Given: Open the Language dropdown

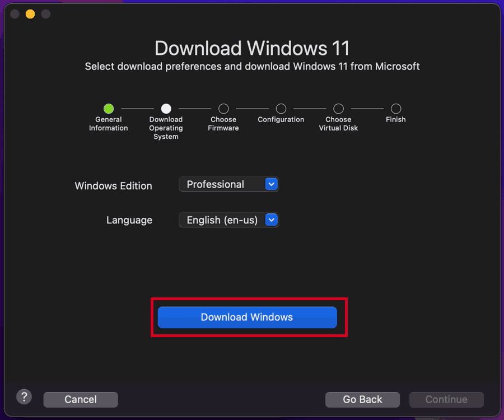Looking at the screenshot, I should tap(228, 220).
